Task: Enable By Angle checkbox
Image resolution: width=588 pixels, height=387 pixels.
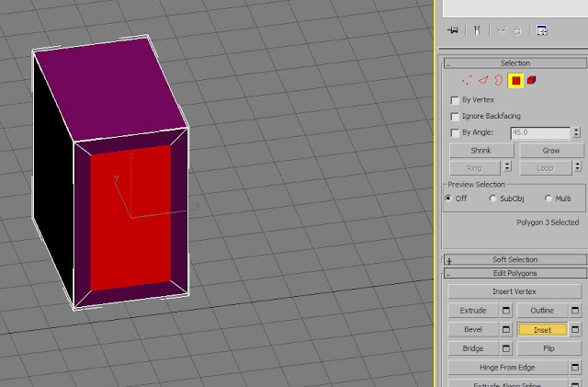Action: point(455,133)
